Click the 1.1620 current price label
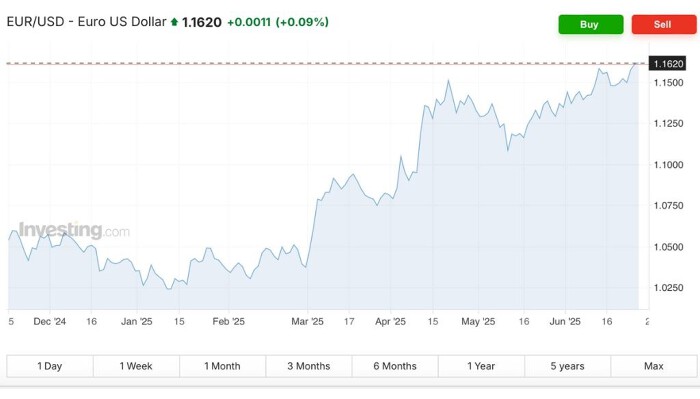The image size is (700, 399). [x=667, y=64]
